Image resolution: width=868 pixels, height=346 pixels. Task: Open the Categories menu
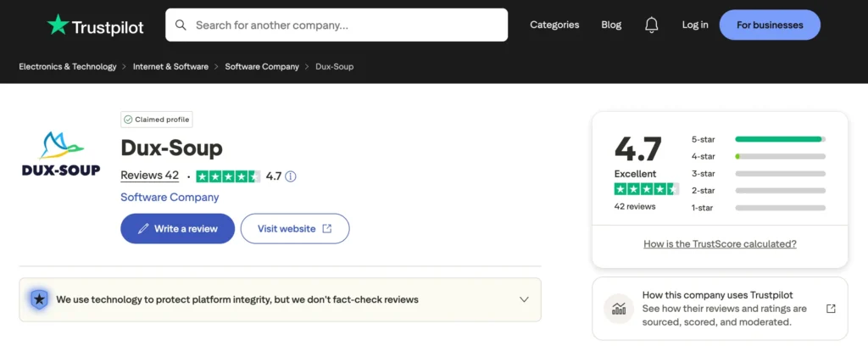[554, 25]
